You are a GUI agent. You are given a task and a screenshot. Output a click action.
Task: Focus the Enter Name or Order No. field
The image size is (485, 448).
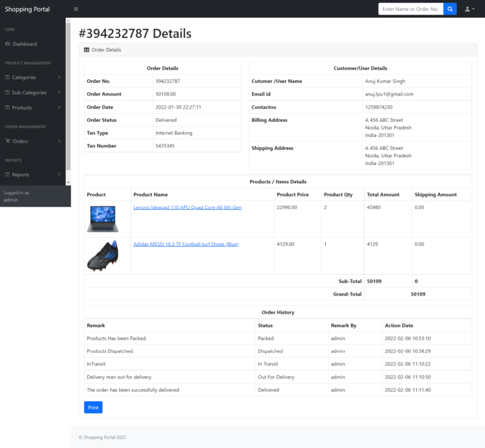(x=410, y=9)
